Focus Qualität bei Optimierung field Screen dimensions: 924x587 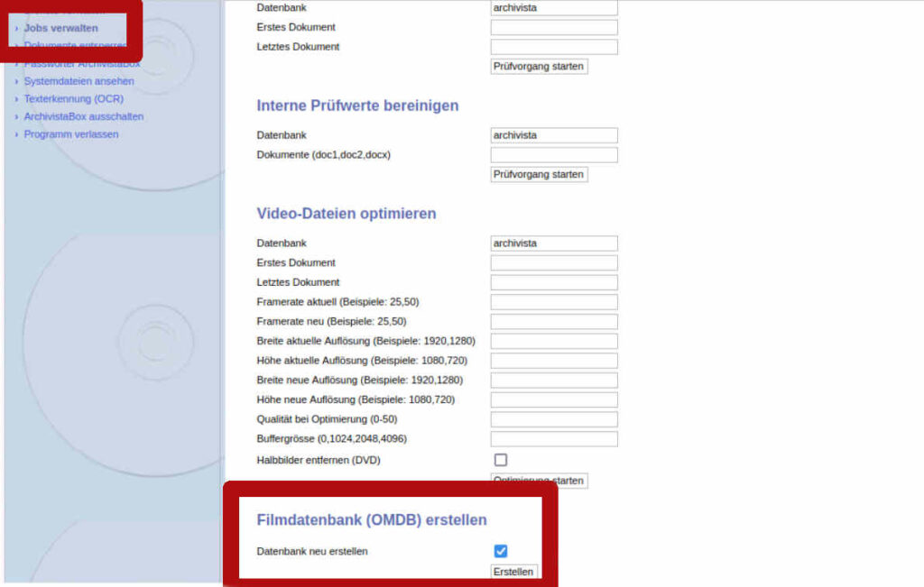pyautogui.click(x=554, y=419)
